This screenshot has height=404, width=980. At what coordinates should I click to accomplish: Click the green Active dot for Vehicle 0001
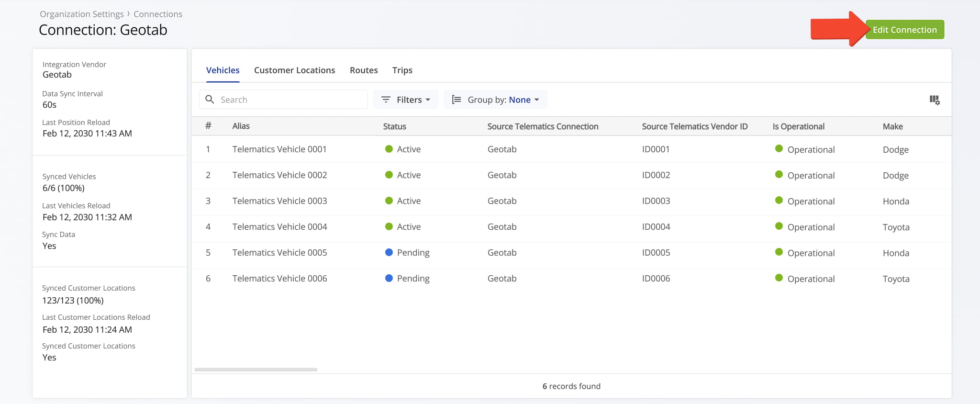[x=389, y=149]
